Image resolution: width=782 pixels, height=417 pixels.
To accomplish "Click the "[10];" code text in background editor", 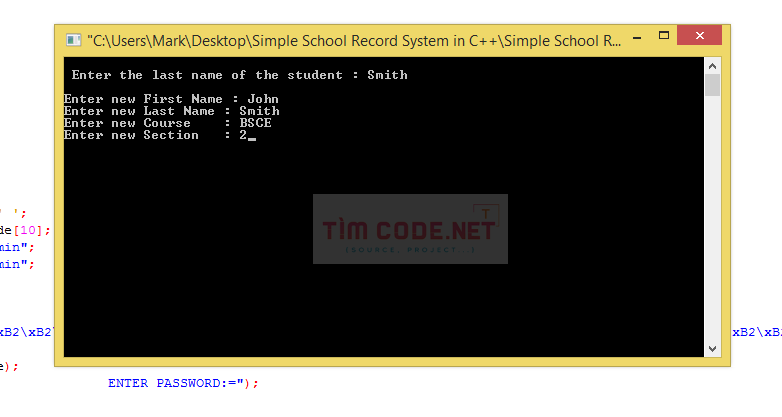I will point(32,230).
